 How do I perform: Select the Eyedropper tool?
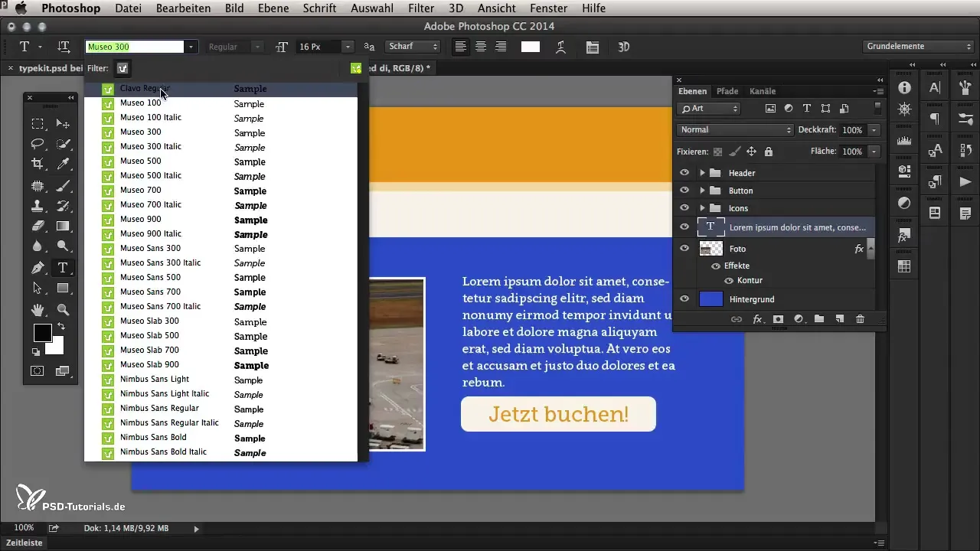64,164
